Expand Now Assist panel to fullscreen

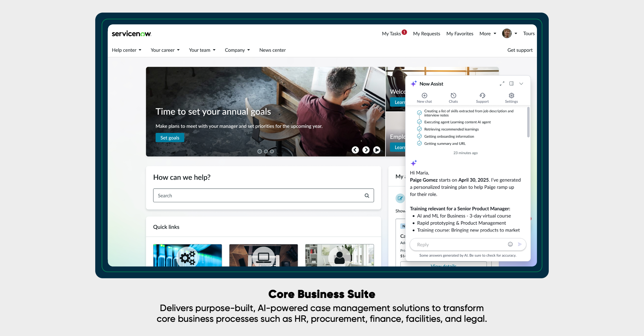tap(502, 84)
